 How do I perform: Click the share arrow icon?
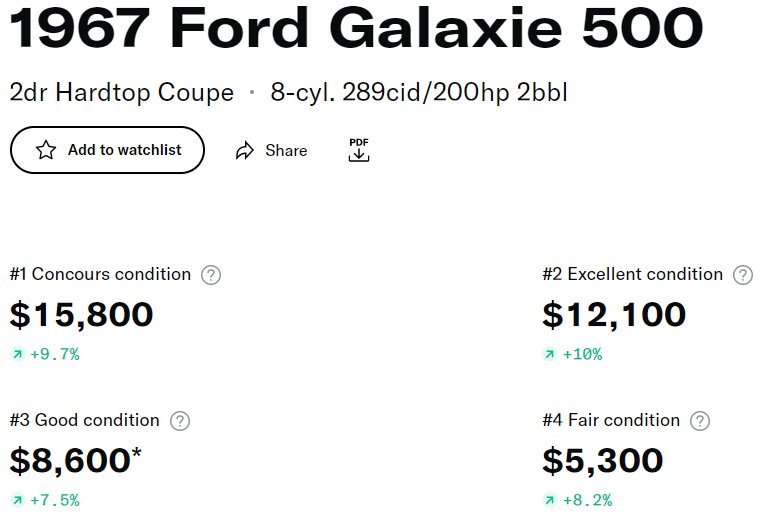pos(245,150)
